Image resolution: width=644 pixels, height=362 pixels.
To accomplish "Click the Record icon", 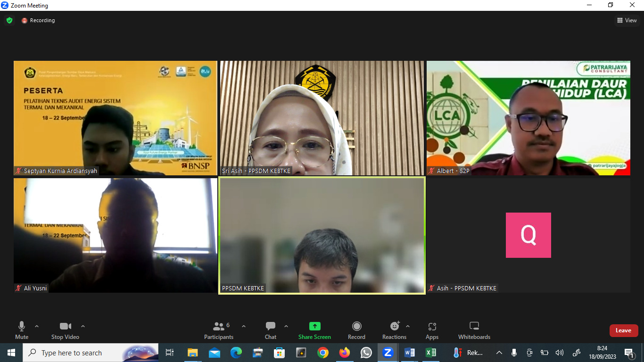I will (x=357, y=326).
